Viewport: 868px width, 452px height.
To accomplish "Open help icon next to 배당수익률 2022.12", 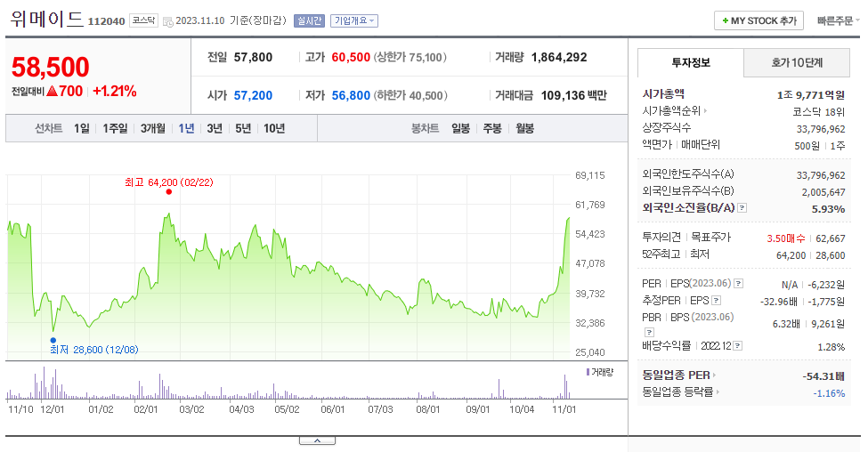I will [x=737, y=346].
